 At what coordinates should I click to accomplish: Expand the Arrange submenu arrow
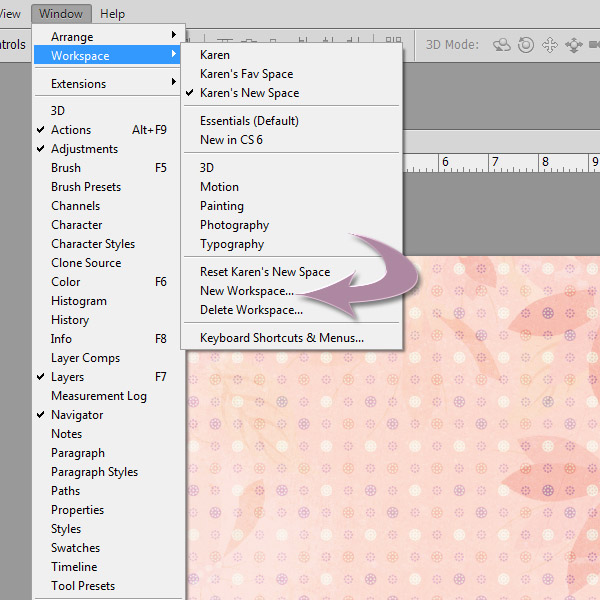[174, 35]
